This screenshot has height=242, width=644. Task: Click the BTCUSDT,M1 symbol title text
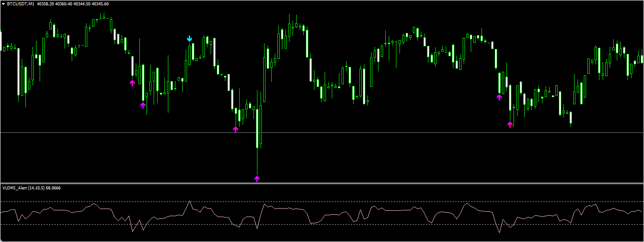19,4
